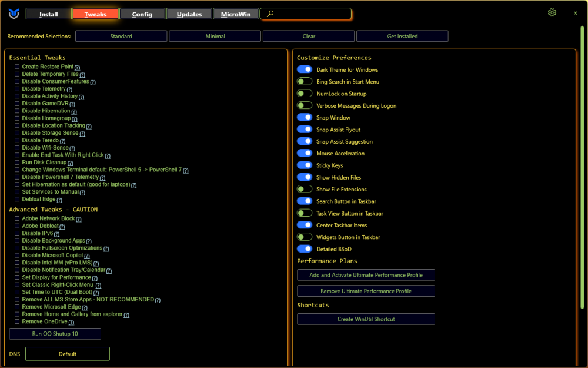Select the Tweaks tab

tap(96, 14)
